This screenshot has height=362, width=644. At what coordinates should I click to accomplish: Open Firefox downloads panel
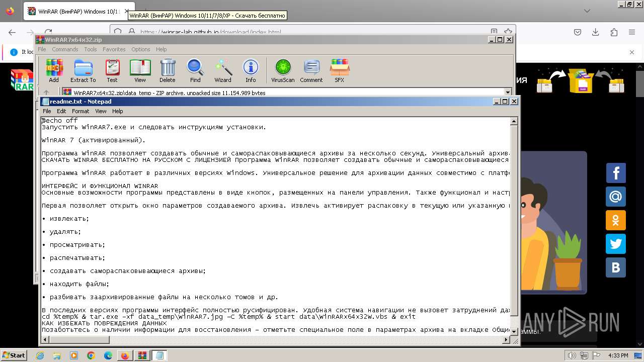[596, 32]
